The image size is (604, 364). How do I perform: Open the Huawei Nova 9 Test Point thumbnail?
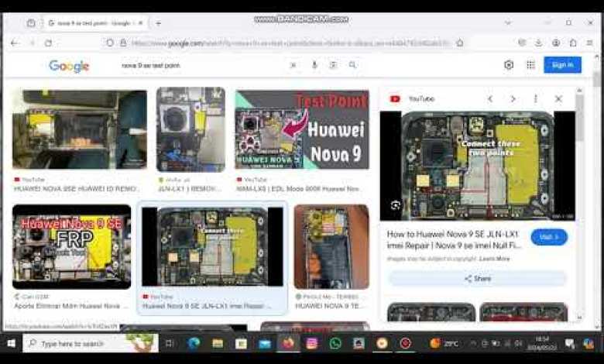pyautogui.click(x=302, y=129)
